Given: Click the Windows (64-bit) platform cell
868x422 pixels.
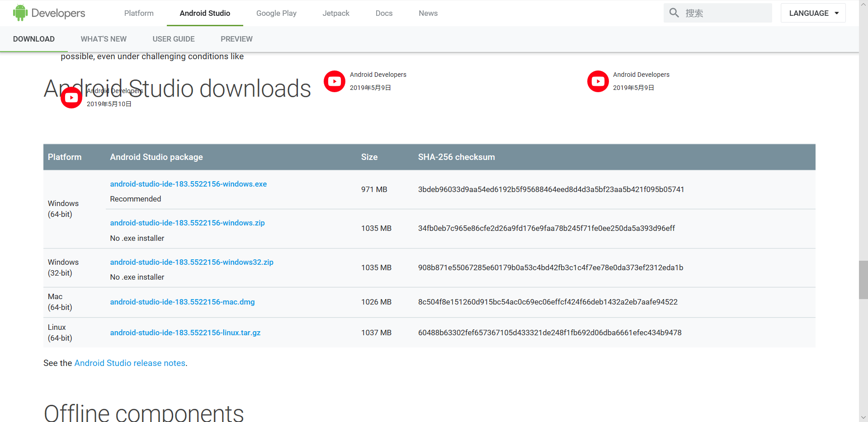Looking at the screenshot, I should click(63, 209).
